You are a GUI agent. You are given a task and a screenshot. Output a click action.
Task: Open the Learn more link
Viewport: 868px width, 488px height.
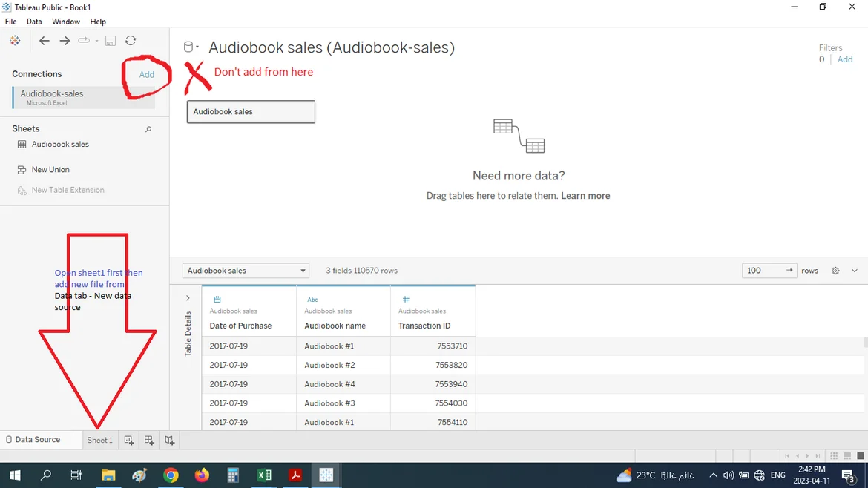[585, 196]
